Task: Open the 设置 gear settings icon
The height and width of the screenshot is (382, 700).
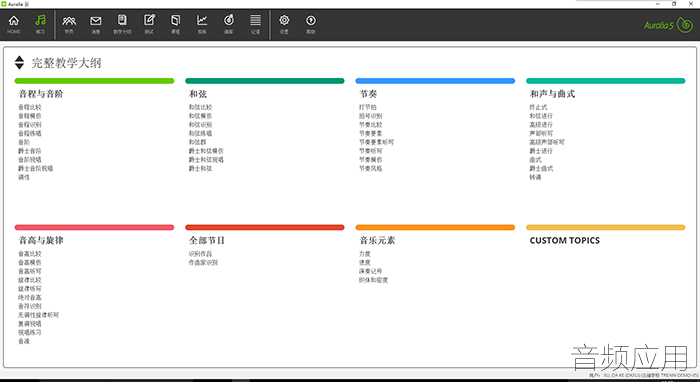Action: (x=284, y=24)
